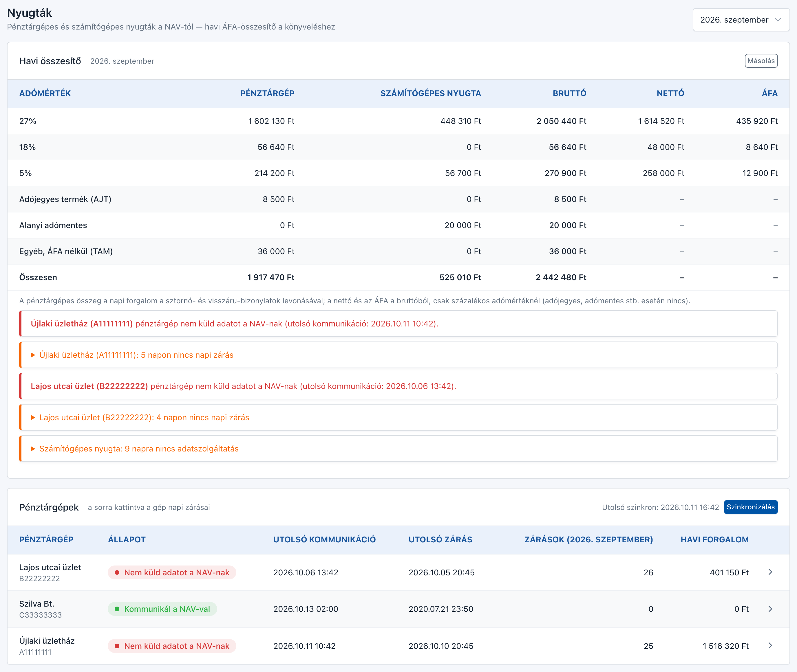Click the ÁLLAPOT column header
This screenshot has height=672, width=797.
(127, 539)
